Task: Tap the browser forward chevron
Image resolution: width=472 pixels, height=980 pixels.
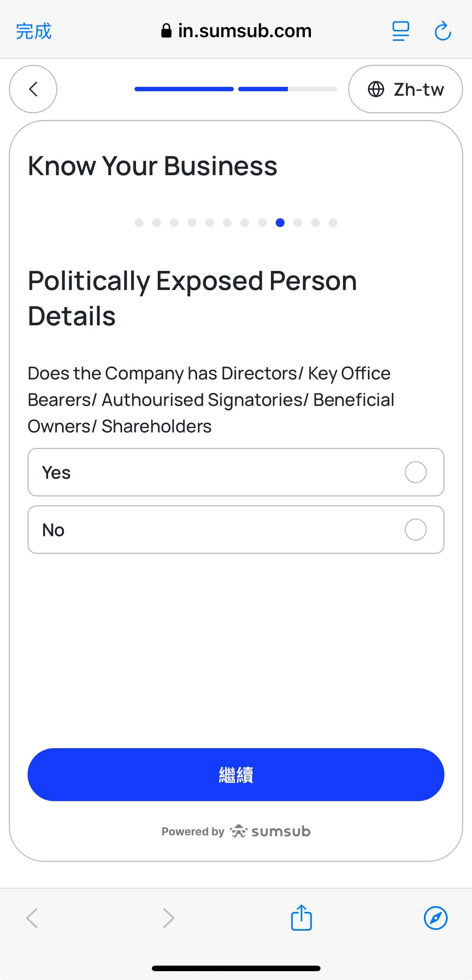Action: (168, 917)
